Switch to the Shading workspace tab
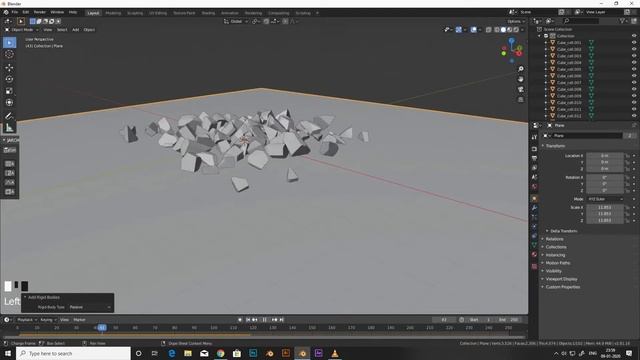640x360 pixels. click(208, 13)
